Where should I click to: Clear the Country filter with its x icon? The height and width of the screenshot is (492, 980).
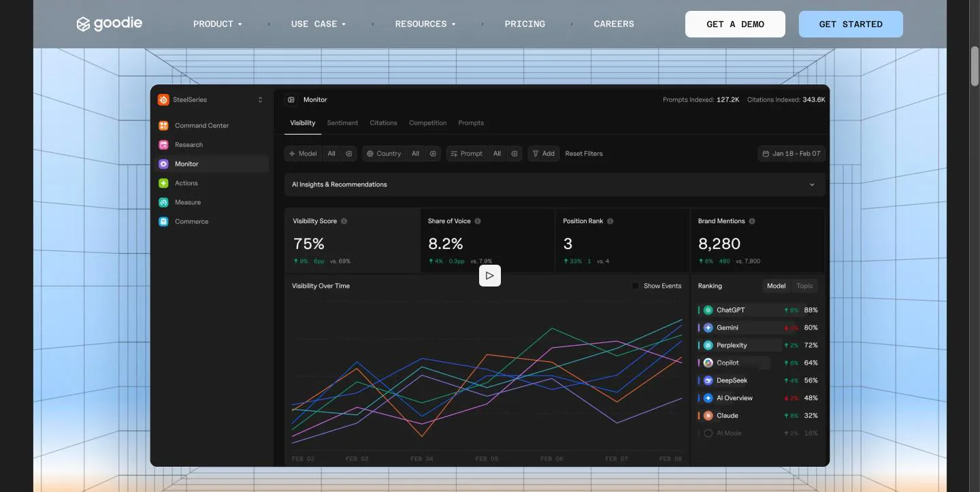[x=432, y=154]
